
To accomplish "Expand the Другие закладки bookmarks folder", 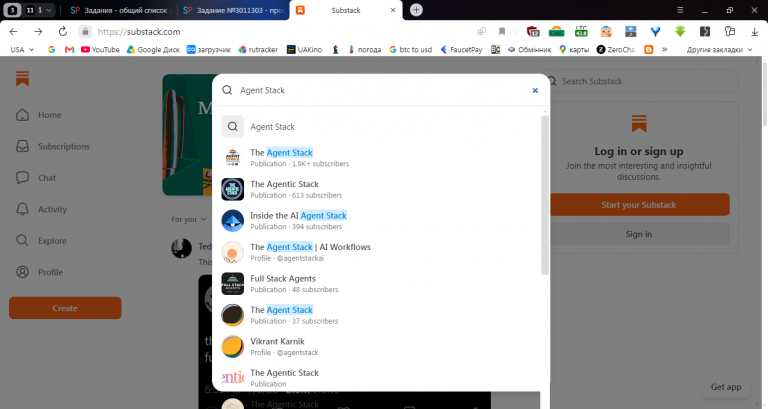I will [x=719, y=49].
